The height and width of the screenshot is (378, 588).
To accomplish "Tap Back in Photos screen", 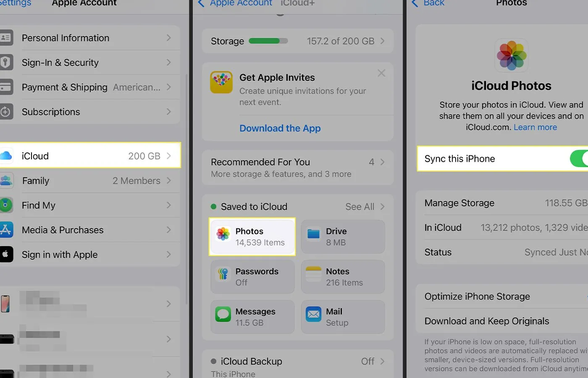I will tap(434, 3).
